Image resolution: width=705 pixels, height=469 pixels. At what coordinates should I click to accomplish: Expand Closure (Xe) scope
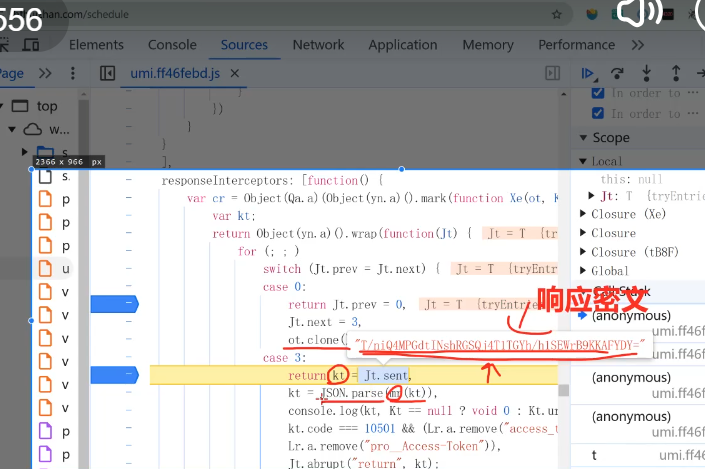(x=583, y=214)
